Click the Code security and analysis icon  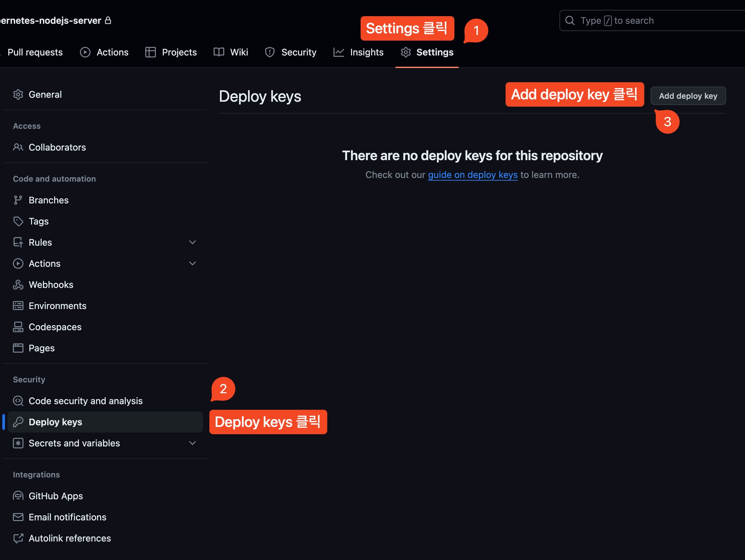pos(18,401)
